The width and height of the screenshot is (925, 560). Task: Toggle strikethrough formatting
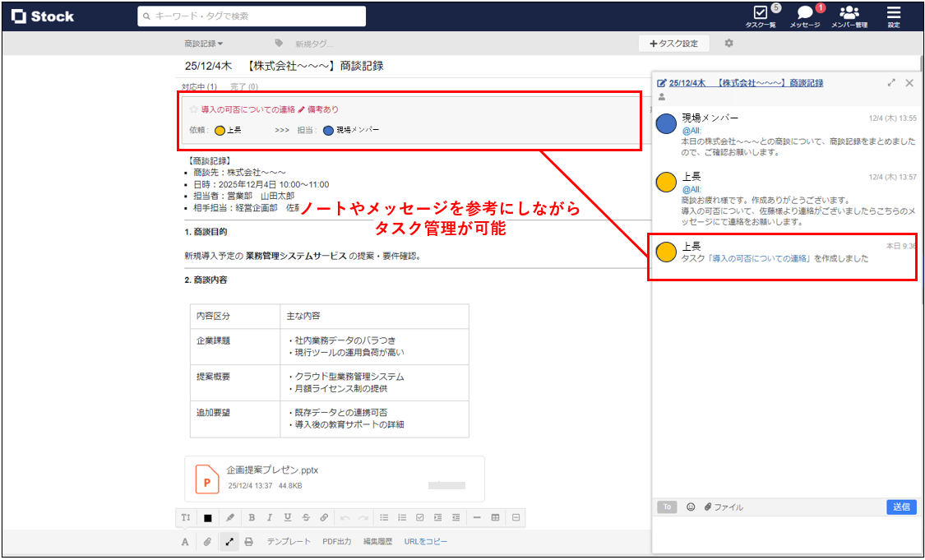[x=306, y=517]
